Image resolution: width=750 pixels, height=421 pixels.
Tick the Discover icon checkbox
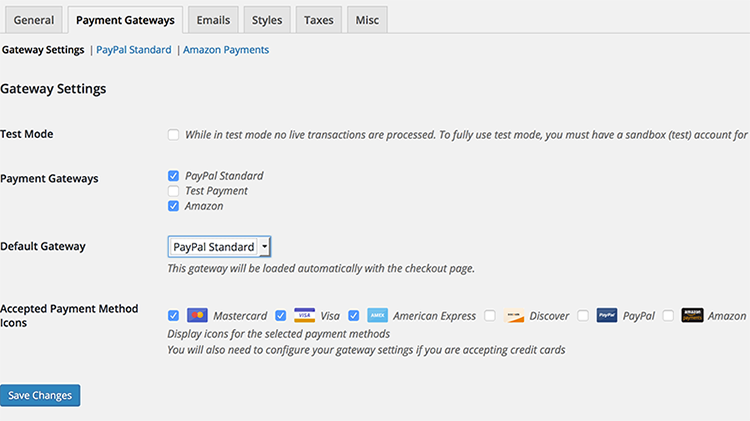(490, 316)
